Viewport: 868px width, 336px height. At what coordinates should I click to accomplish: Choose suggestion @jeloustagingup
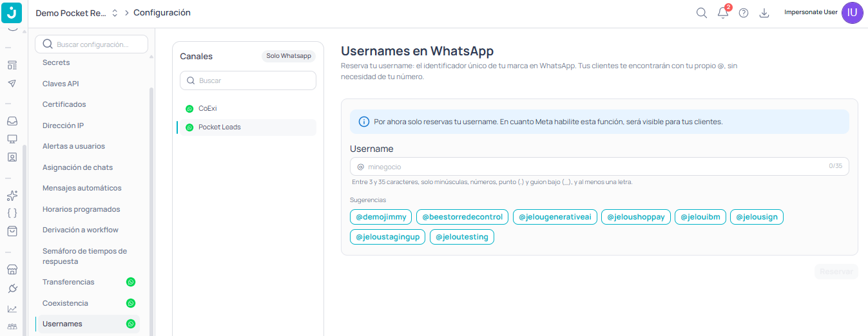(x=388, y=237)
